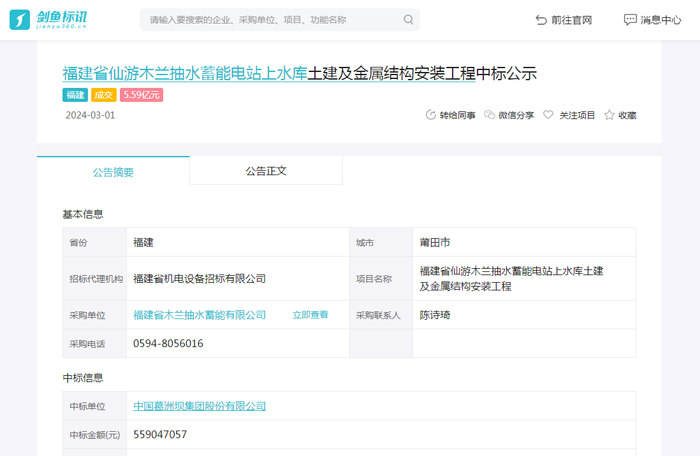Switch to the 公告摘要 tab
The image size is (700, 456).
click(x=113, y=171)
